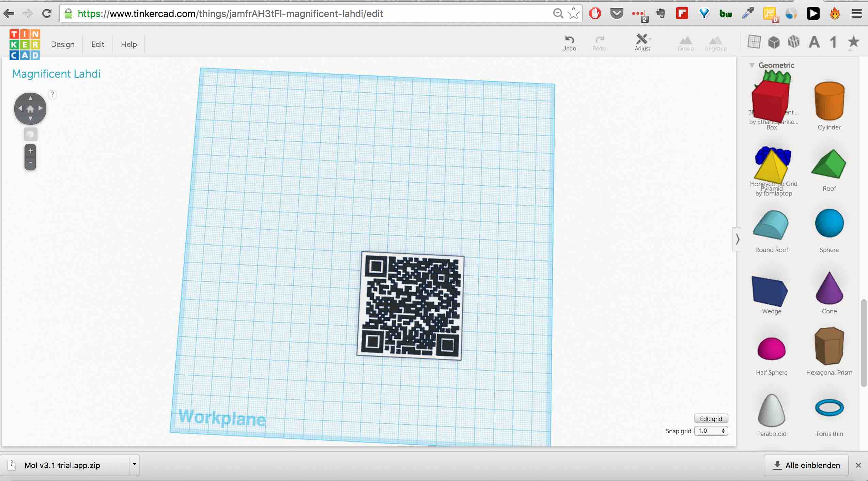This screenshot has height=481, width=868.
Task: Click the home view button
Action: (30, 109)
